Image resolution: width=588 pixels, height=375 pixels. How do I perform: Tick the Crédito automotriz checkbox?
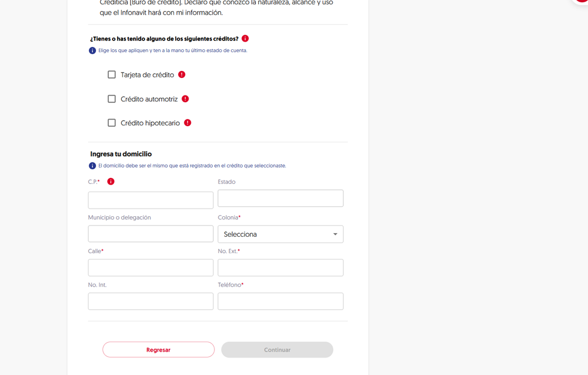[112, 99]
